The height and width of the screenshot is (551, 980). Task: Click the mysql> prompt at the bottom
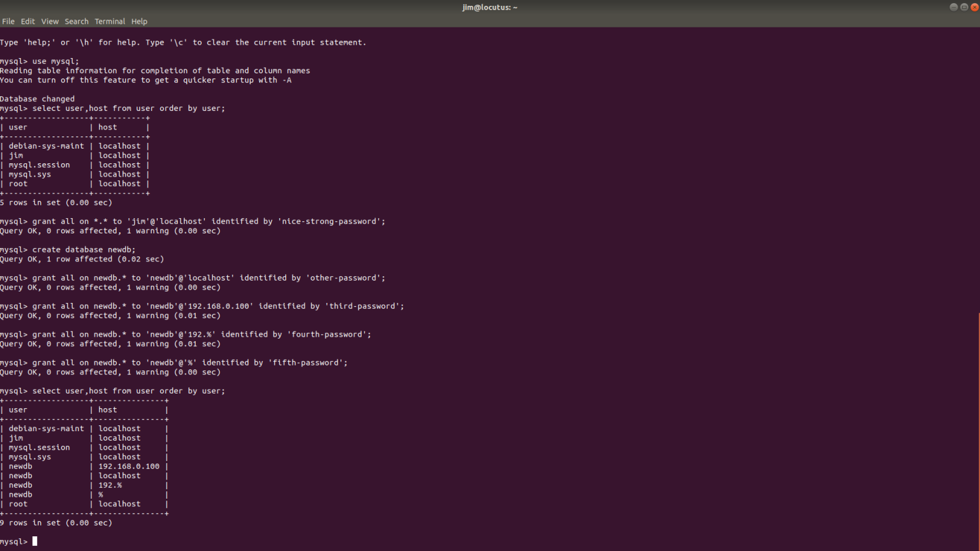click(x=13, y=541)
